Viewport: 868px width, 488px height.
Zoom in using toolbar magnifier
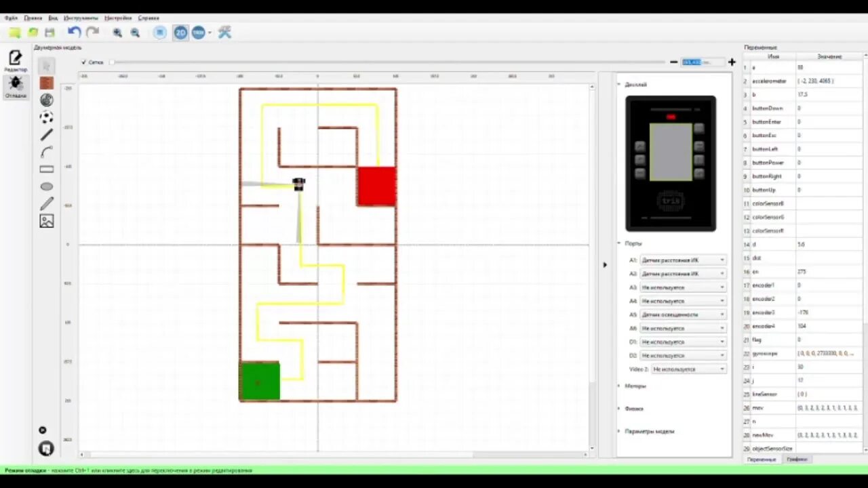(117, 33)
